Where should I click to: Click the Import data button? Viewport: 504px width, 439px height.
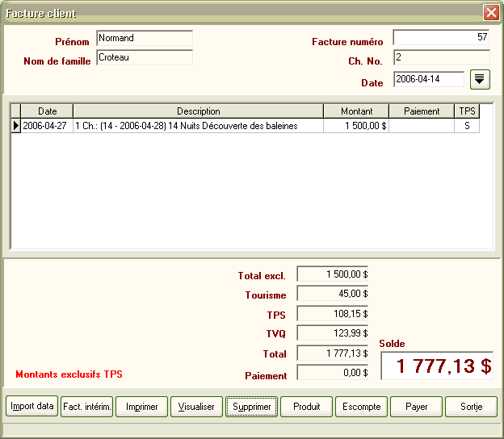point(32,407)
